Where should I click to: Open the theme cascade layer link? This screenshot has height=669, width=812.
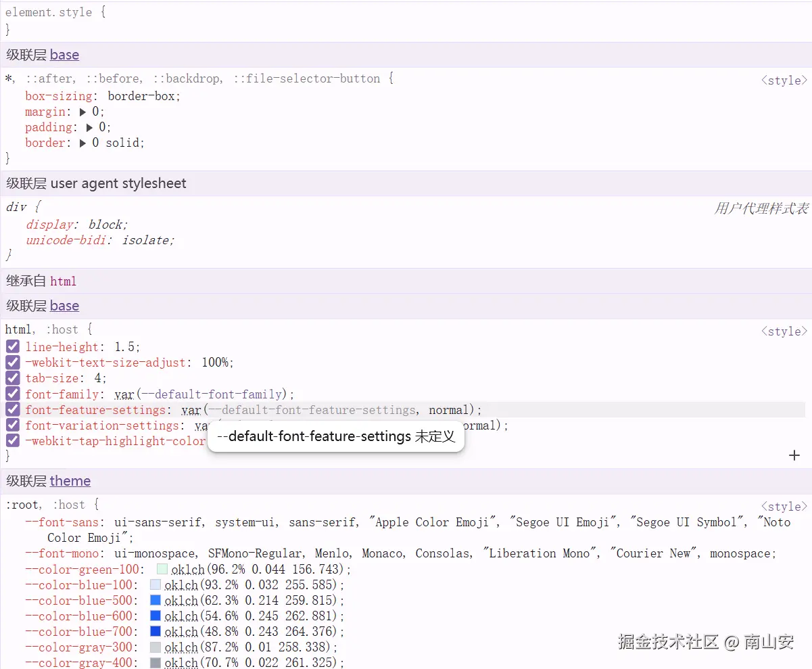pyautogui.click(x=70, y=481)
